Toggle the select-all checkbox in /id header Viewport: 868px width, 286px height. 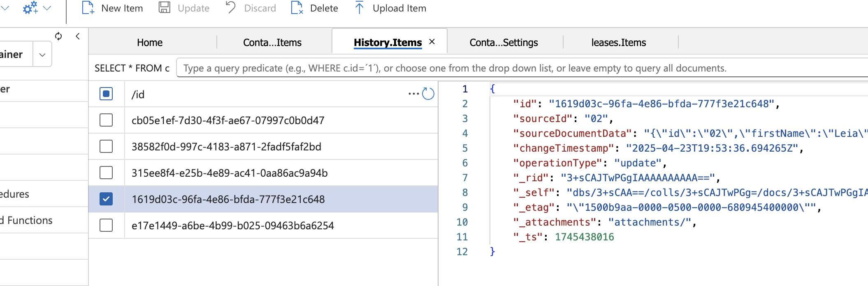106,94
